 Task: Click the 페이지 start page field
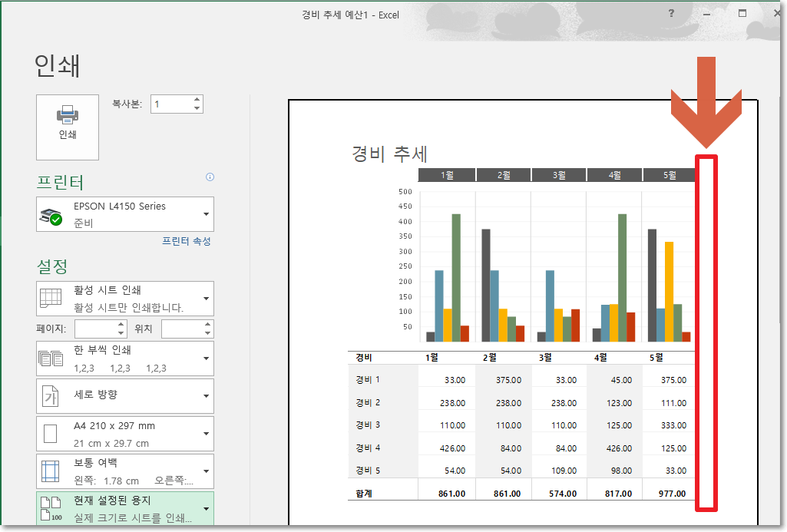tap(95, 329)
